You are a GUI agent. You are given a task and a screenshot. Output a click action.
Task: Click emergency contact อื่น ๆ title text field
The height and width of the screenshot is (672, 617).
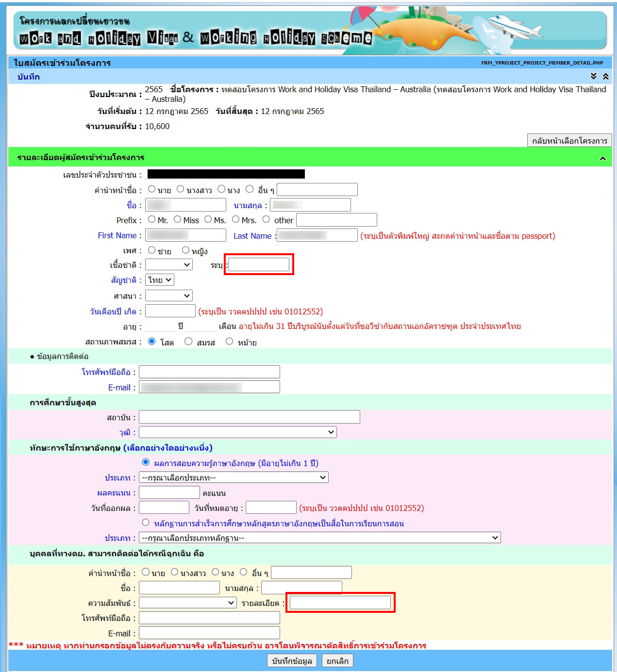click(311, 573)
